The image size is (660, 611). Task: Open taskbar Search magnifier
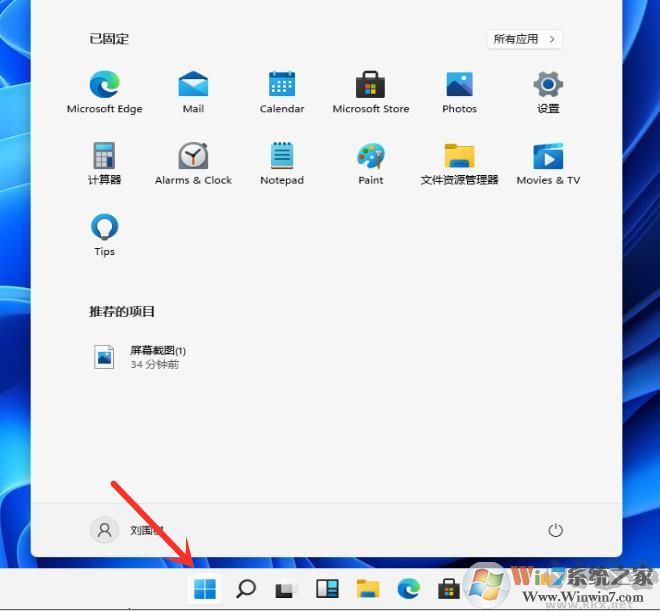245,589
